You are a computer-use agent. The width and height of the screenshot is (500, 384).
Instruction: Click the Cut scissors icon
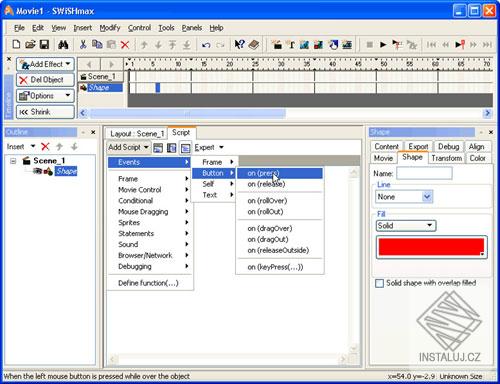click(x=83, y=44)
